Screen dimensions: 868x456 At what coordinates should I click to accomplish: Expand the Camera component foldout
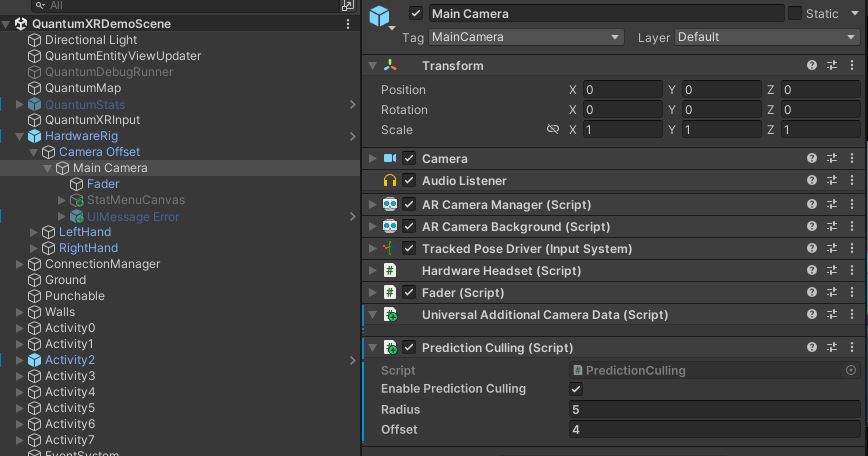[373, 158]
